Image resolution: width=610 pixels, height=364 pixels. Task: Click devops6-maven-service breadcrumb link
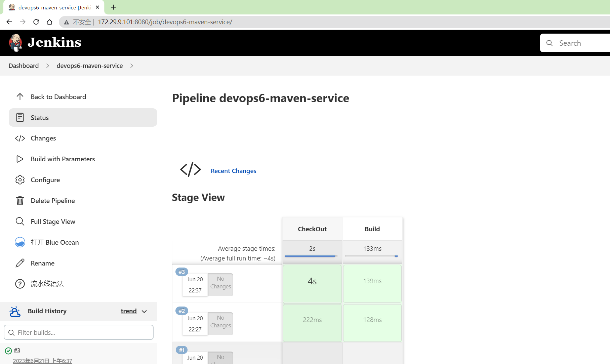(x=90, y=66)
